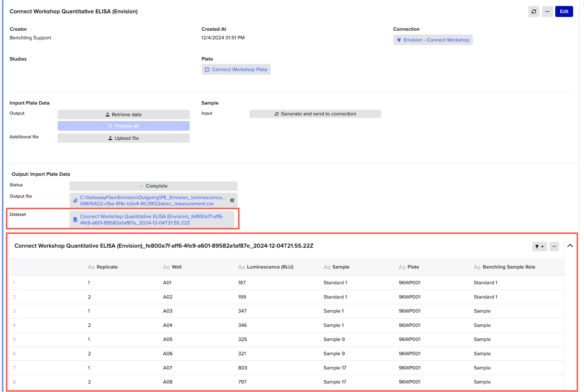Click Sample 1 in row A03
This screenshot has width=584, height=392.
tap(334, 311)
